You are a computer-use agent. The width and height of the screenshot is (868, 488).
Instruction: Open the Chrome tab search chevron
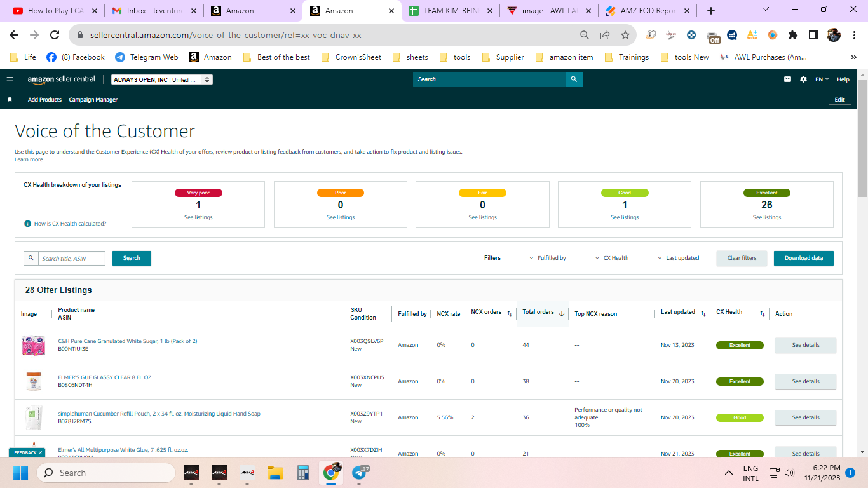pyautogui.click(x=766, y=10)
